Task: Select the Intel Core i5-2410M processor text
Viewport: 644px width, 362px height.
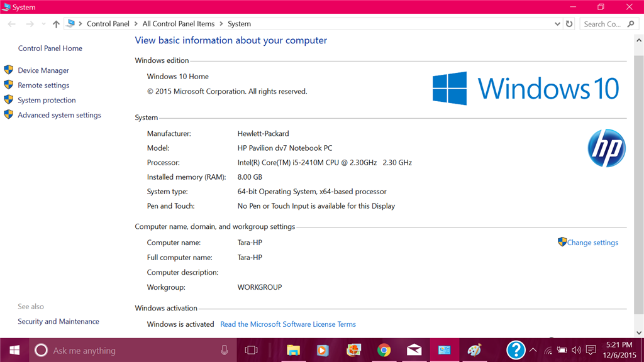Action: coord(325,163)
